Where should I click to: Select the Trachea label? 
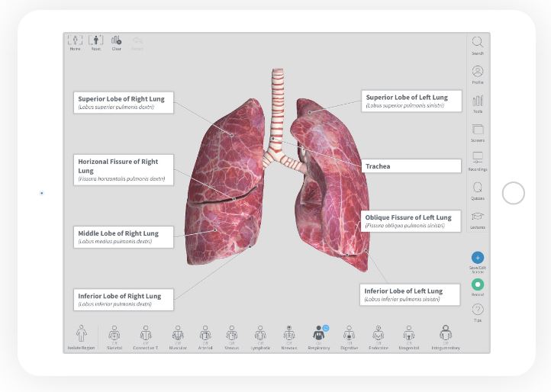(411, 165)
